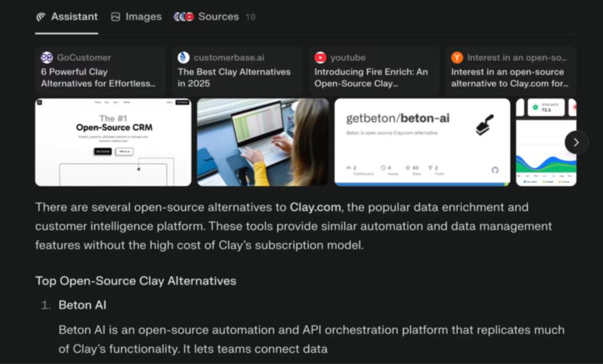The image size is (603, 364).
Task: Click the picture icon next to Images
Action: (x=115, y=17)
